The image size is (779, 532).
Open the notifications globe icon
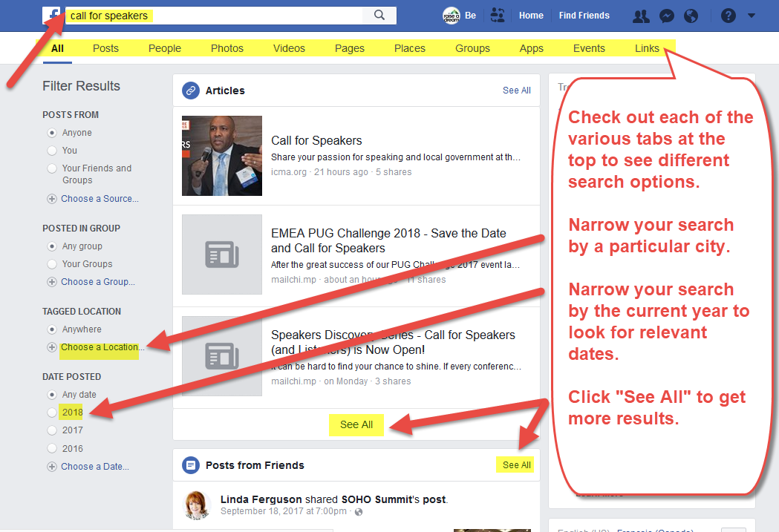coord(691,16)
